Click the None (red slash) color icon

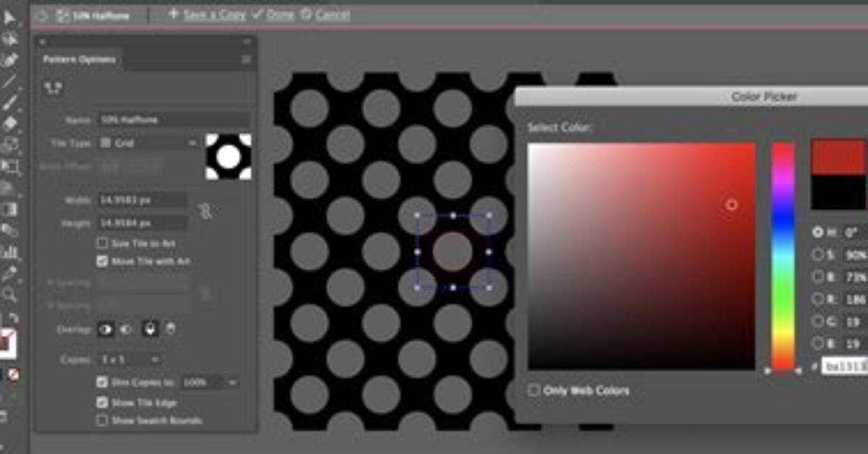coord(13,374)
